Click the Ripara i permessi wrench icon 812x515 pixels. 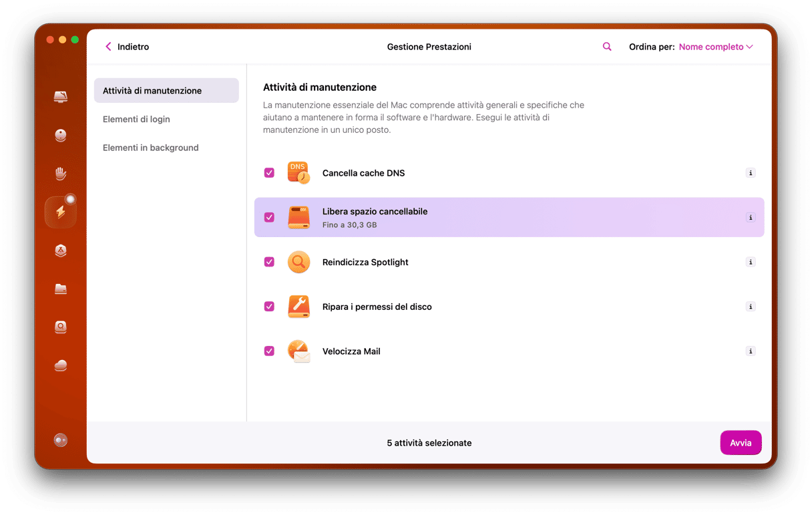point(298,307)
